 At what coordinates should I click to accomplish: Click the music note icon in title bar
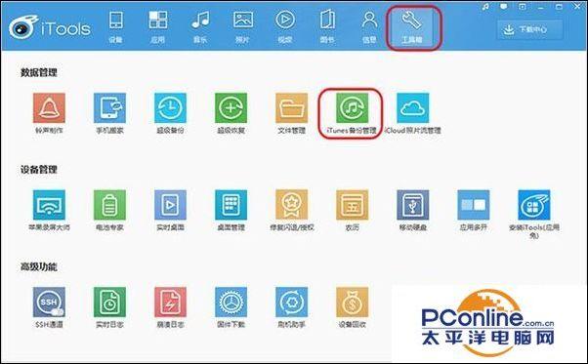[x=485, y=7]
